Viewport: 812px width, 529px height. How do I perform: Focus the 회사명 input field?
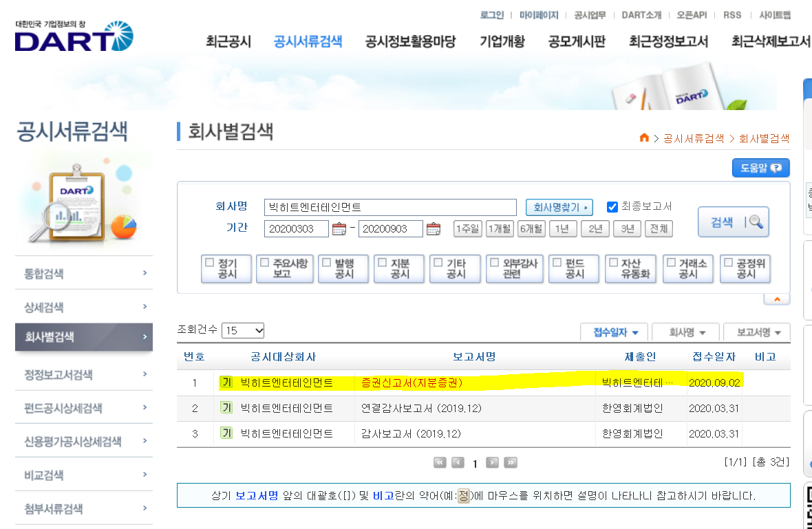[x=390, y=207]
